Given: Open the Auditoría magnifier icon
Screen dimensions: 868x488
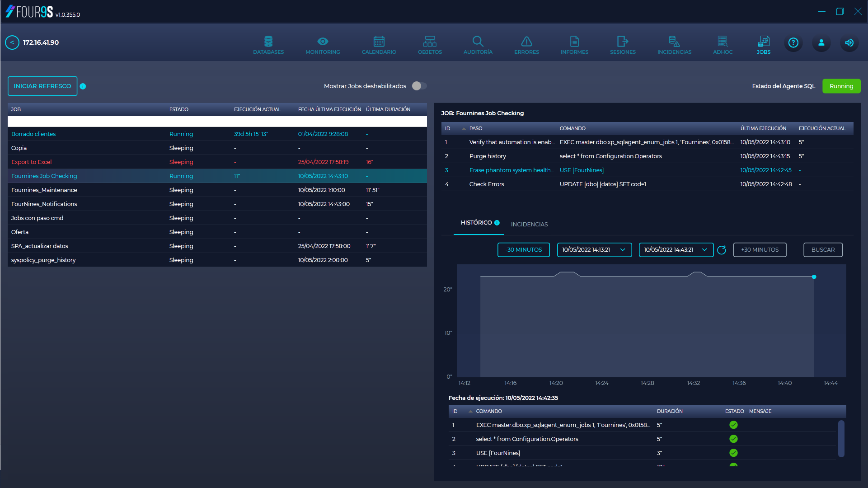Looking at the screenshot, I should pyautogui.click(x=478, y=42).
